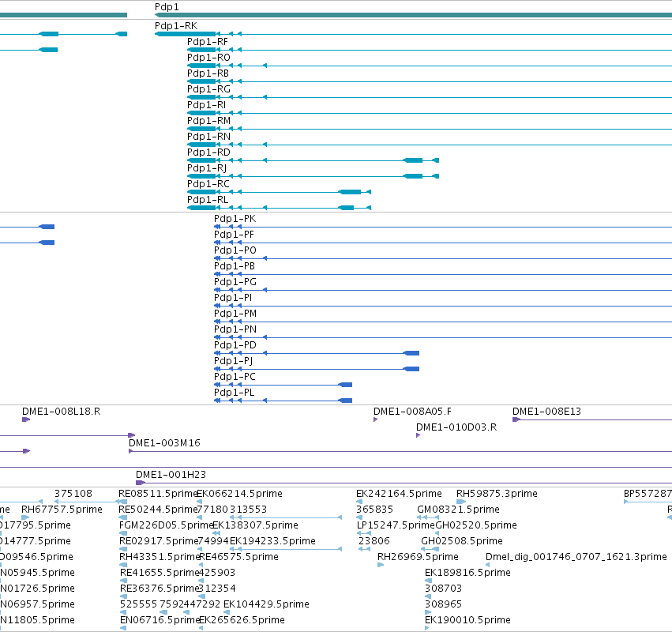This screenshot has height=632, width=672.
Task: Select EST EK138307.5prime
Action: 255,525
